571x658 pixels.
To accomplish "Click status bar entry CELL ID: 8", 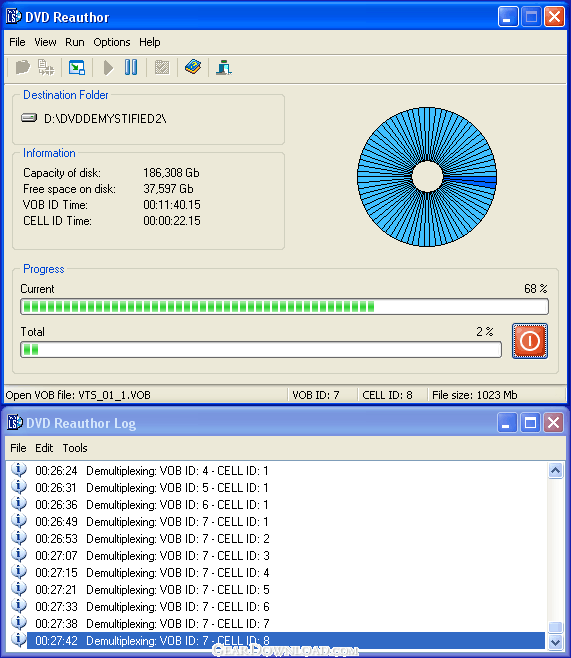I will (x=387, y=395).
